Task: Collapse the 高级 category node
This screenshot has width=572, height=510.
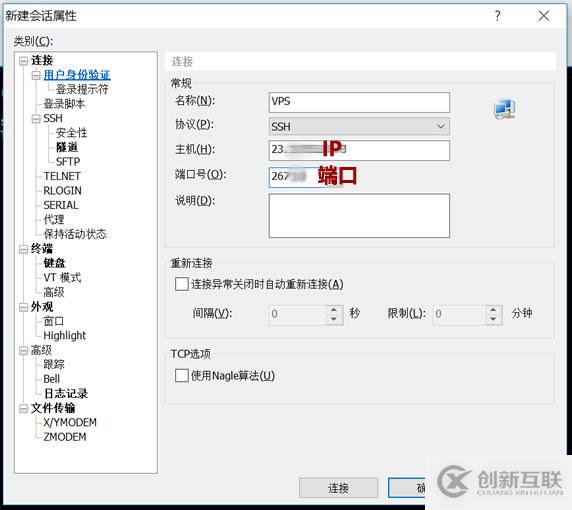Action: point(23,351)
